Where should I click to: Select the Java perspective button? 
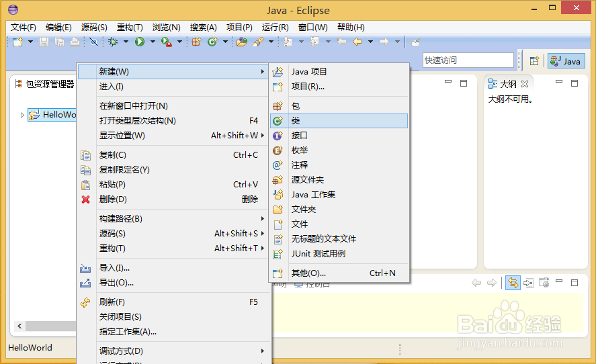(x=566, y=61)
